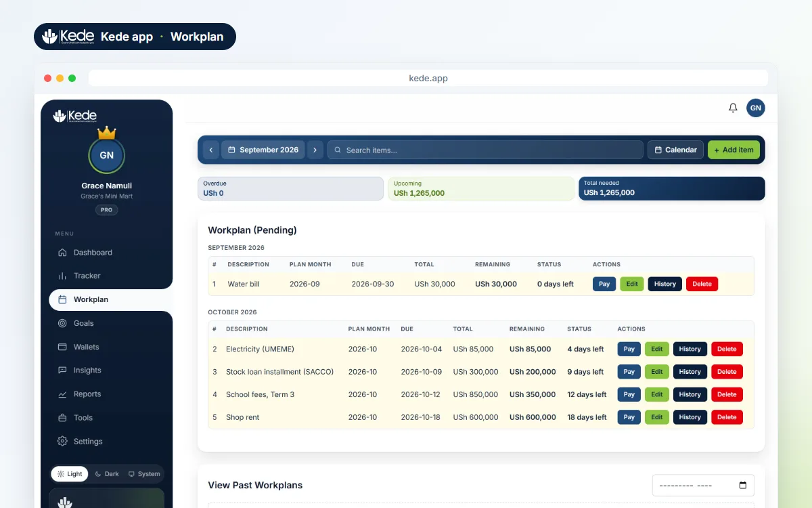Open the Calendar view
This screenshot has height=508, width=812.
click(675, 150)
